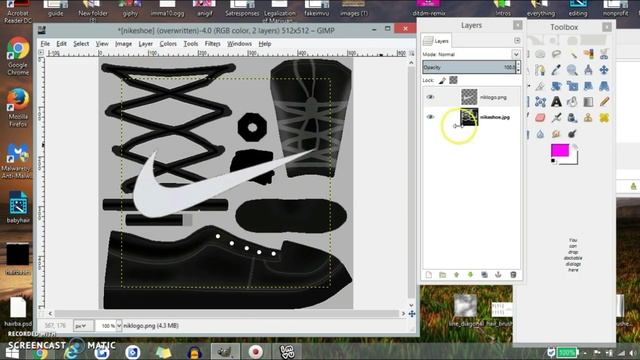Select the Clone stamp tool
The image size is (640, 360).
(588, 118)
